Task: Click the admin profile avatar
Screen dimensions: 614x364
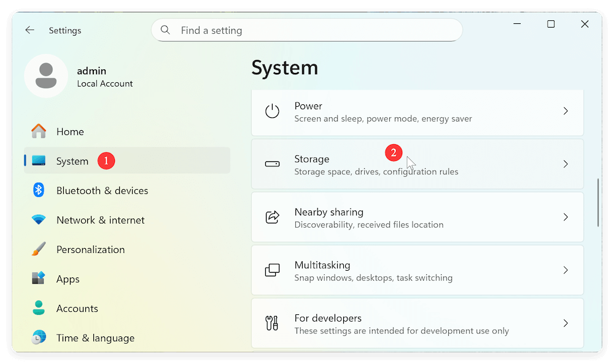Action: 46,76
